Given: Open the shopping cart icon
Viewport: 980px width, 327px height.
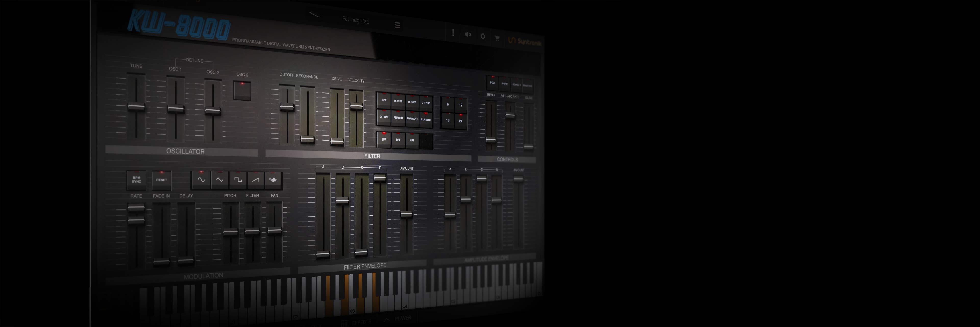Looking at the screenshot, I should coord(497,38).
